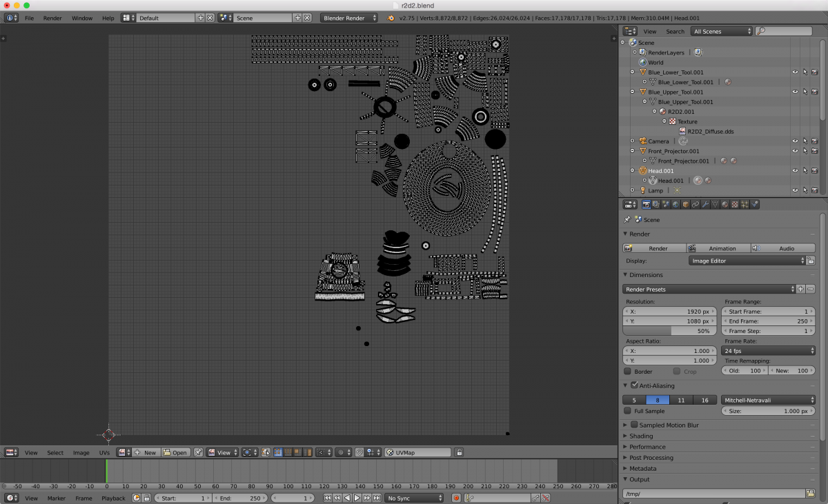Enable the Border checkbox
828x504 pixels.
coord(627,372)
